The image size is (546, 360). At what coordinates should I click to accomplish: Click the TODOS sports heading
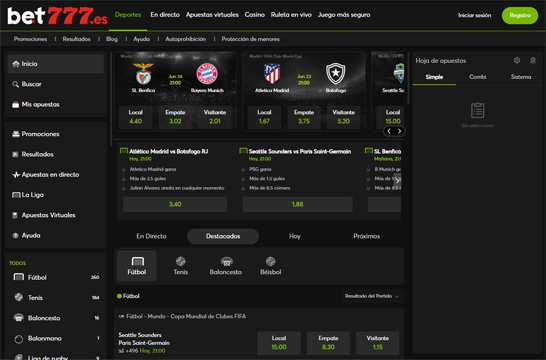pos(17,263)
